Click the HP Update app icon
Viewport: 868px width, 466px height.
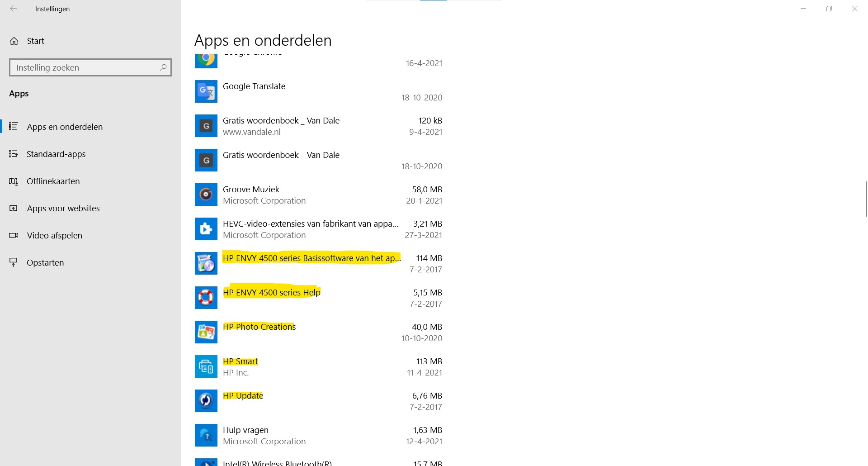[206, 401]
